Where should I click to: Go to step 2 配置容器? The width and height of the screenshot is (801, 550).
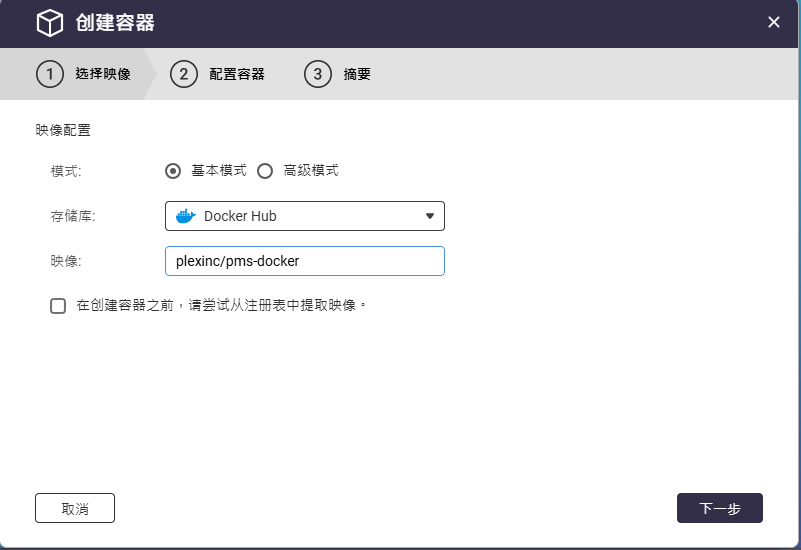point(218,74)
